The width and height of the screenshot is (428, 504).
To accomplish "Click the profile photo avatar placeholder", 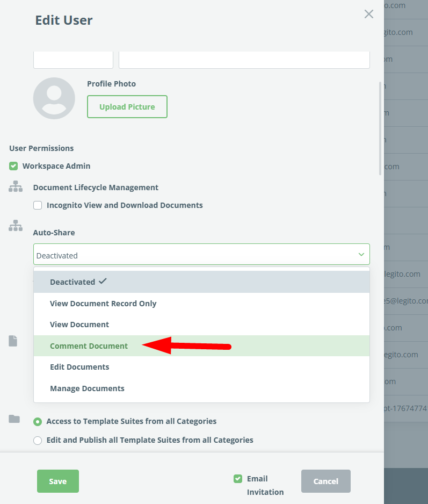I will point(54,98).
